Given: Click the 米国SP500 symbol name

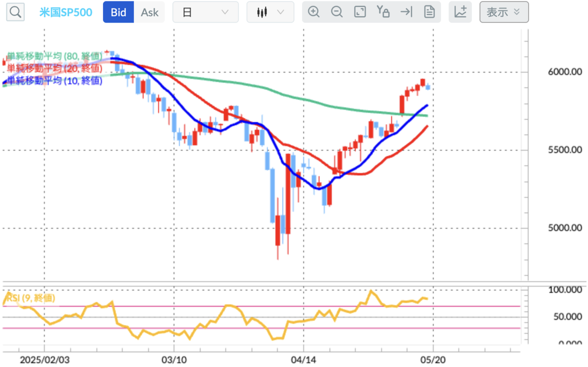Looking at the screenshot, I should (x=66, y=12).
